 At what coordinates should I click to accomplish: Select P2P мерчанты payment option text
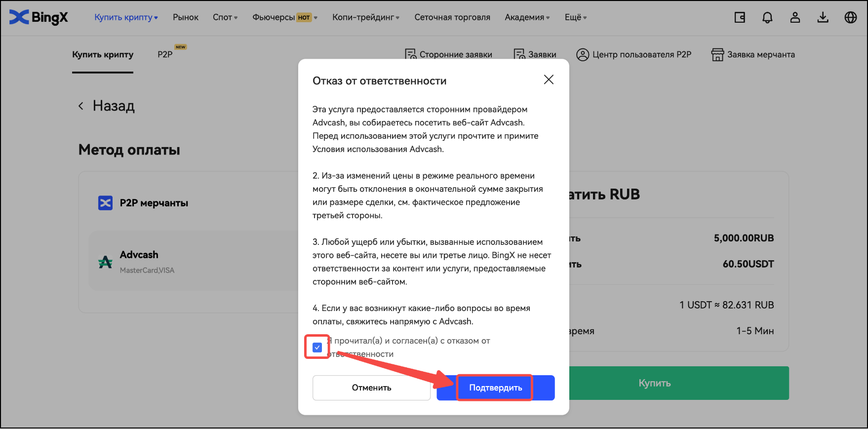tap(154, 203)
